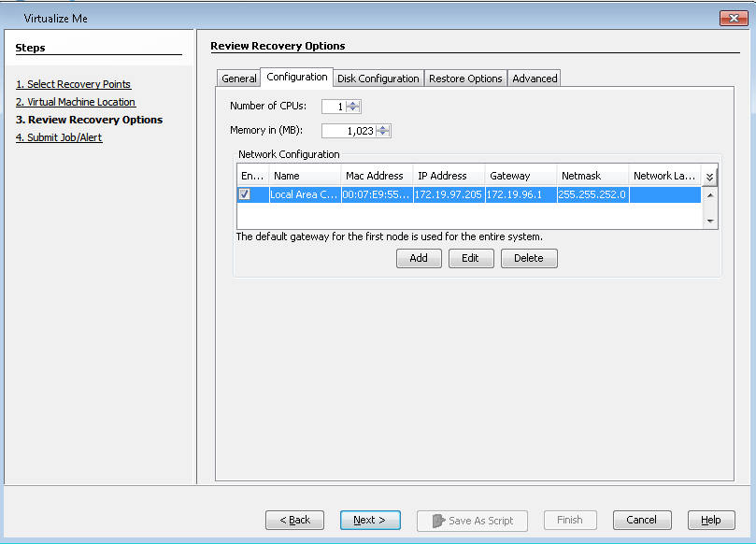Click inside the Memory in MB input field

350,131
